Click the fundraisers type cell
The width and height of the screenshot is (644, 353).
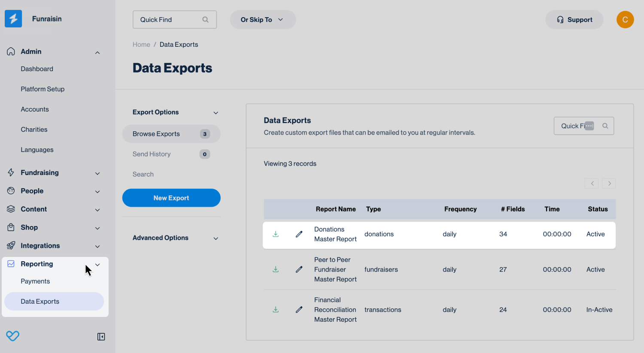381,269
